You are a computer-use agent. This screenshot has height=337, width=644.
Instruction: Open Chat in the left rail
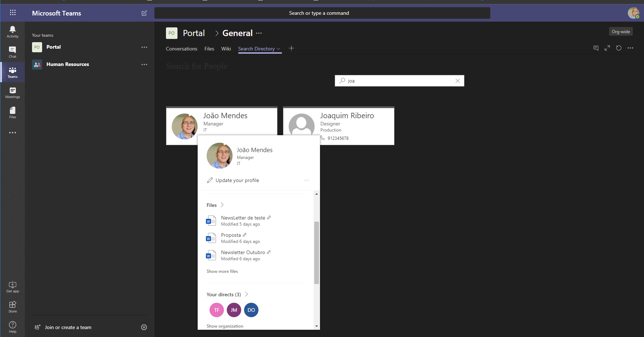[13, 52]
